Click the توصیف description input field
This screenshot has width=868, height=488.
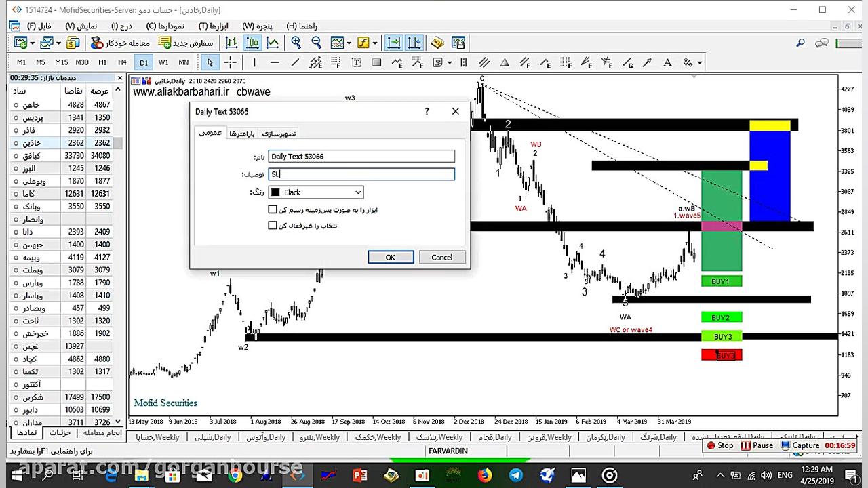point(361,174)
